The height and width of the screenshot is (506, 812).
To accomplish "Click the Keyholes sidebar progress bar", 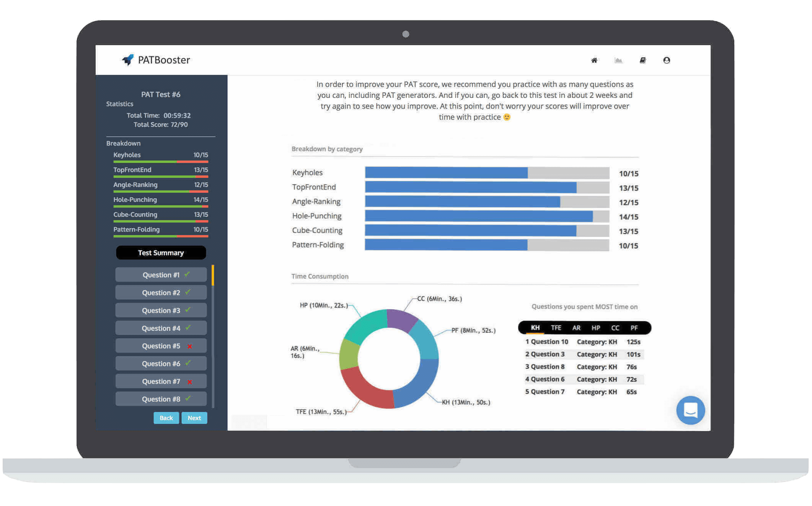I will click(x=161, y=162).
